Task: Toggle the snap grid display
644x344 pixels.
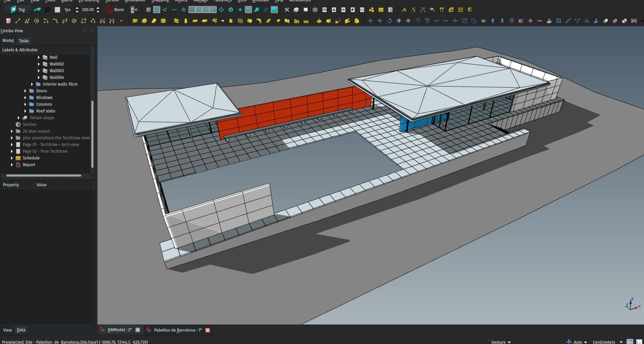Action: [x=148, y=10]
